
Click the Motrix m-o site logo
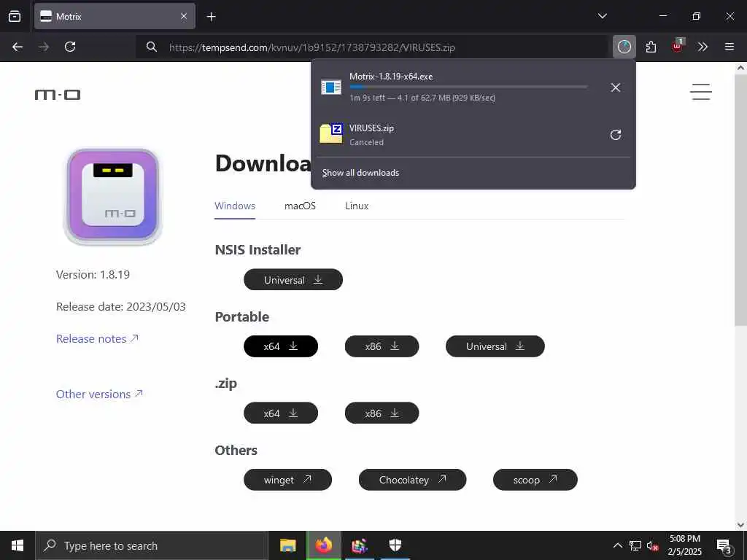click(x=58, y=95)
